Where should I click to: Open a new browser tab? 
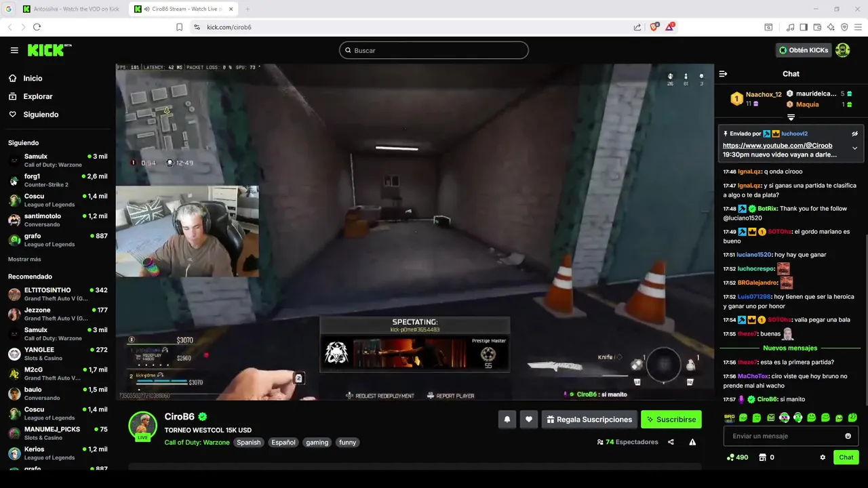247,9
